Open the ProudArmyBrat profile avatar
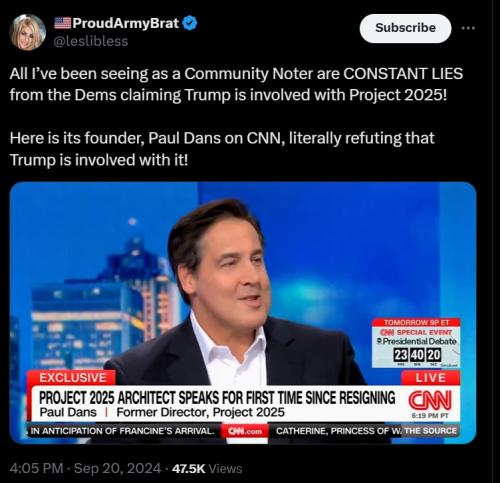This screenshot has width=500, height=483. click(x=27, y=32)
